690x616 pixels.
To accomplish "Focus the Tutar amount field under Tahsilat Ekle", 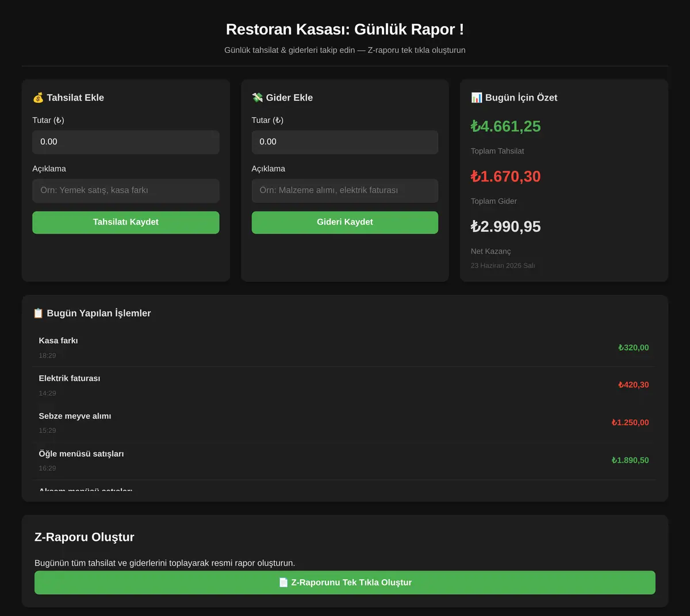I will 126,142.
